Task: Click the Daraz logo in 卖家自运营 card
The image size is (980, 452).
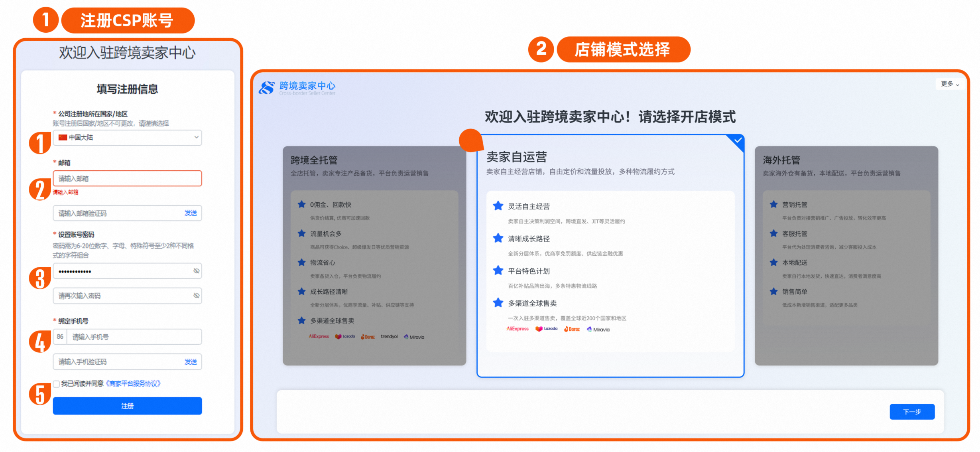Action: (572, 329)
